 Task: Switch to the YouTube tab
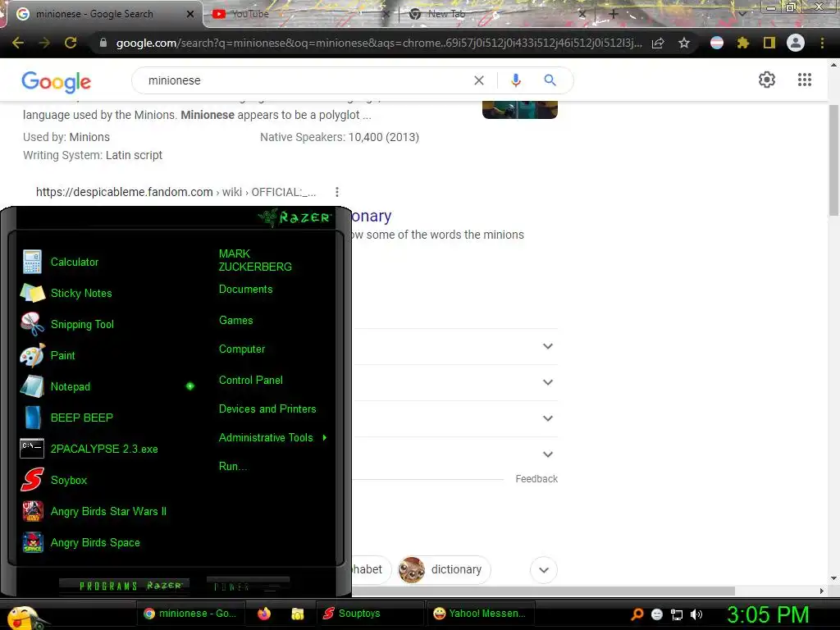(x=300, y=14)
